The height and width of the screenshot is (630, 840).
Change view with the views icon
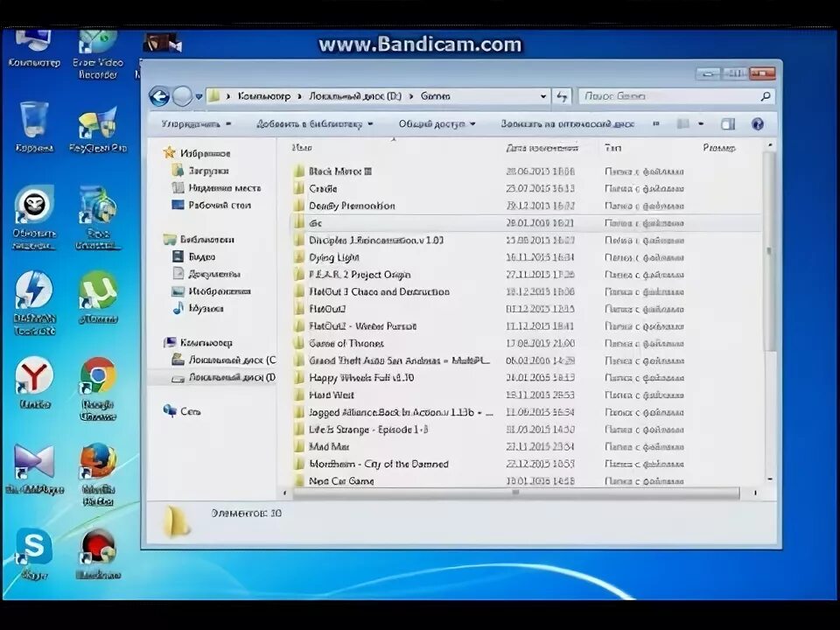pos(683,123)
